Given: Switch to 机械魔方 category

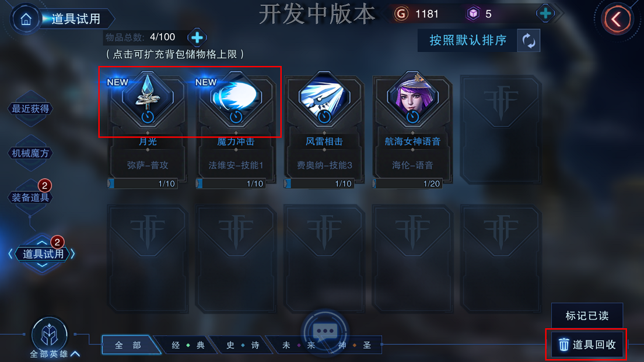Looking at the screenshot, I should click(30, 153).
